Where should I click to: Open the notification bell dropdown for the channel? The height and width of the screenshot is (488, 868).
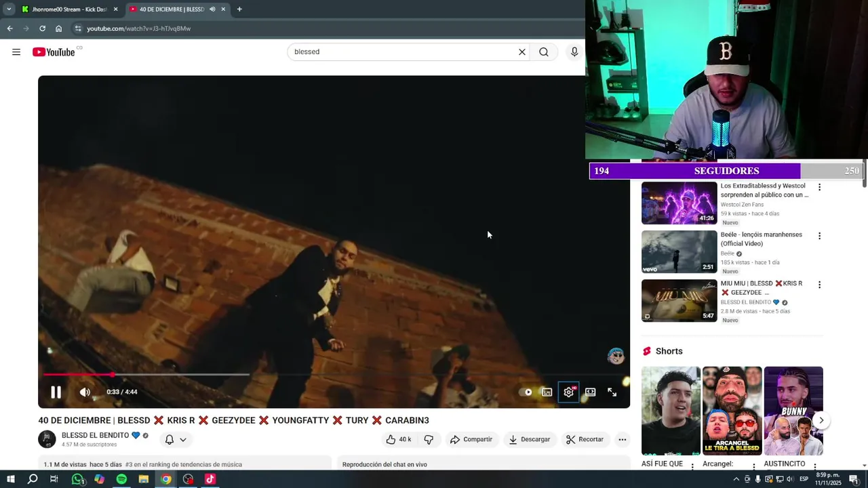176,439
